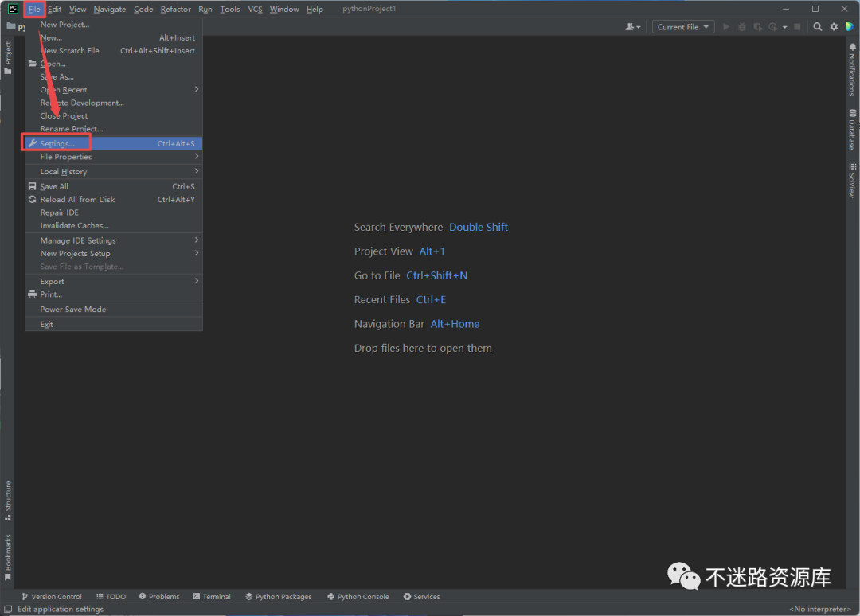Select Invalidate Caches... entry

tap(114, 226)
